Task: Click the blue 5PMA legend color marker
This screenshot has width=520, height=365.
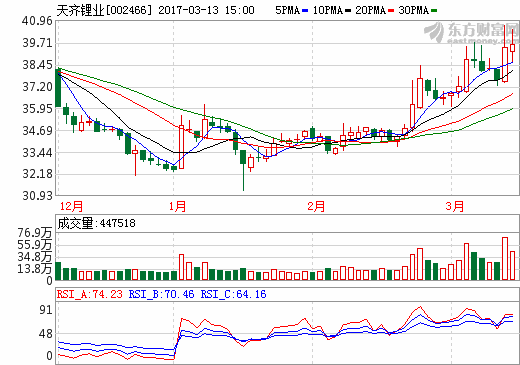Action: [305, 11]
